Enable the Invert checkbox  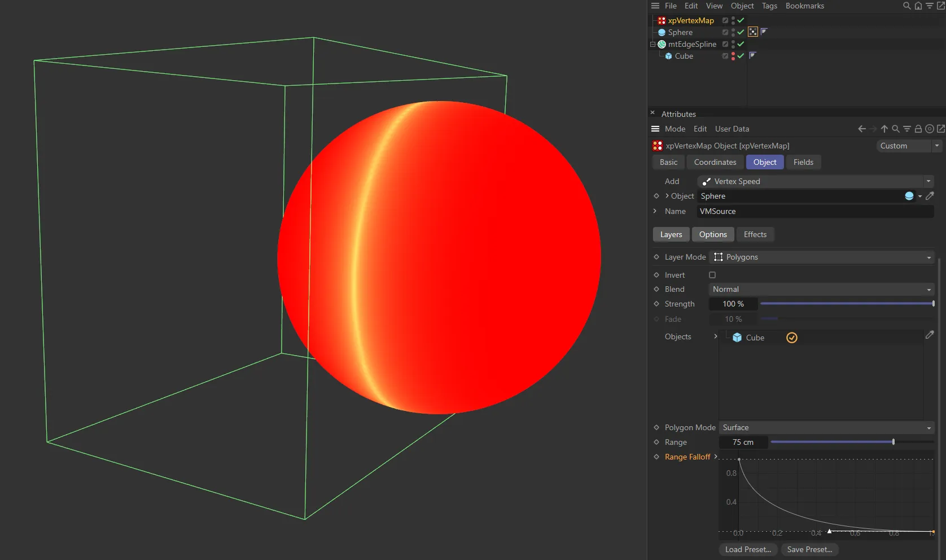[712, 275]
